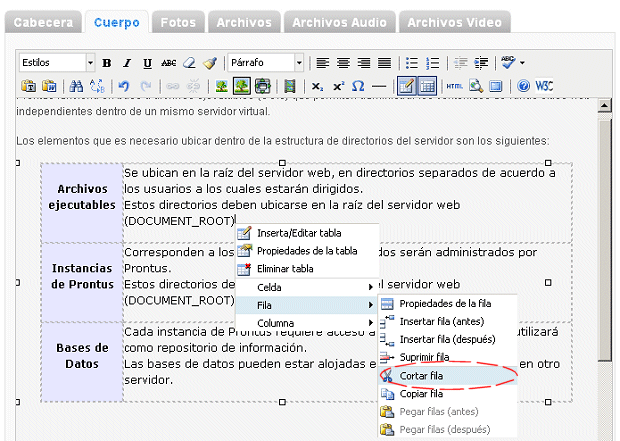Expand the Columna submenu

(x=307, y=323)
